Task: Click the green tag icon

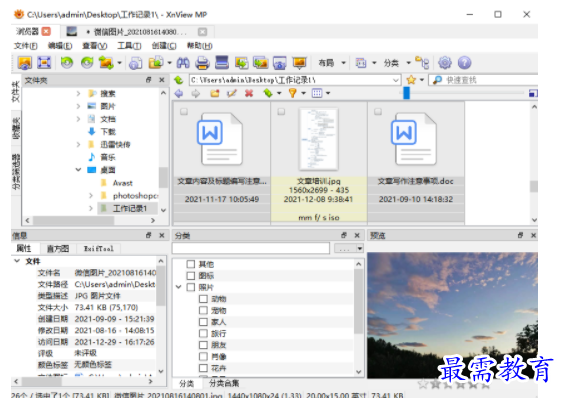Action: [268, 94]
